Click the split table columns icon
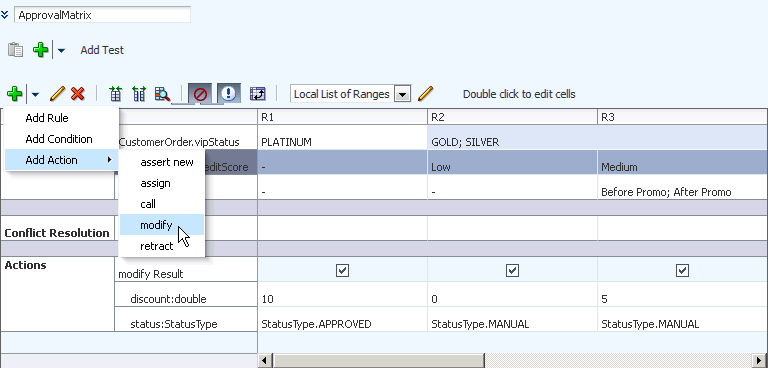This screenshot has width=768, height=368. point(139,94)
